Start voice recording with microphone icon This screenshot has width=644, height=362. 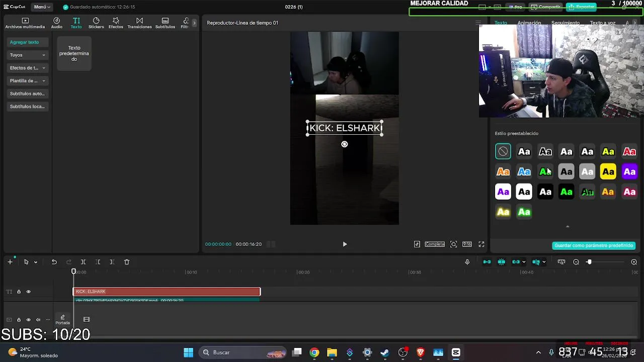(x=467, y=262)
